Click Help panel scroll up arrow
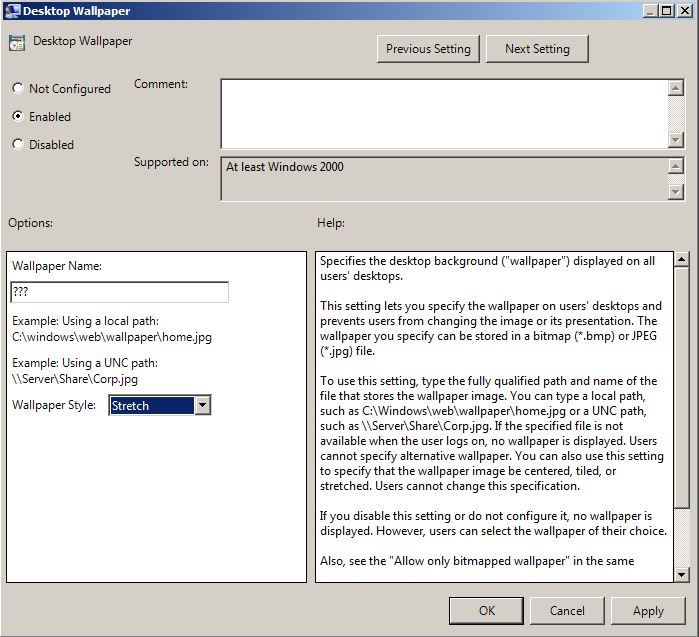The image size is (699, 637). pyautogui.click(x=682, y=259)
